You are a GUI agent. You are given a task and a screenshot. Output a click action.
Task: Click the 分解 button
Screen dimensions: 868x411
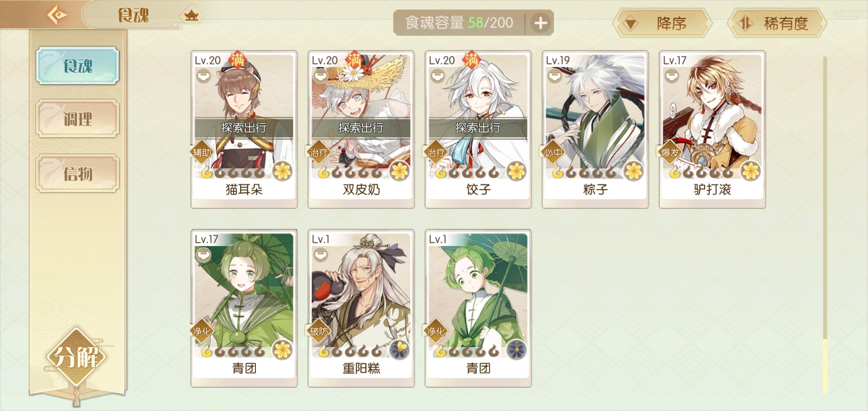tap(76, 357)
